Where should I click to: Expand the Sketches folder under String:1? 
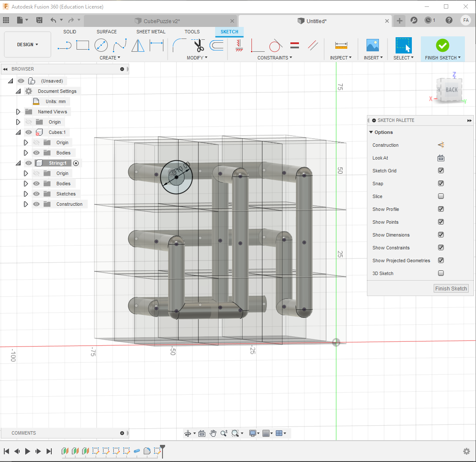[25, 193]
